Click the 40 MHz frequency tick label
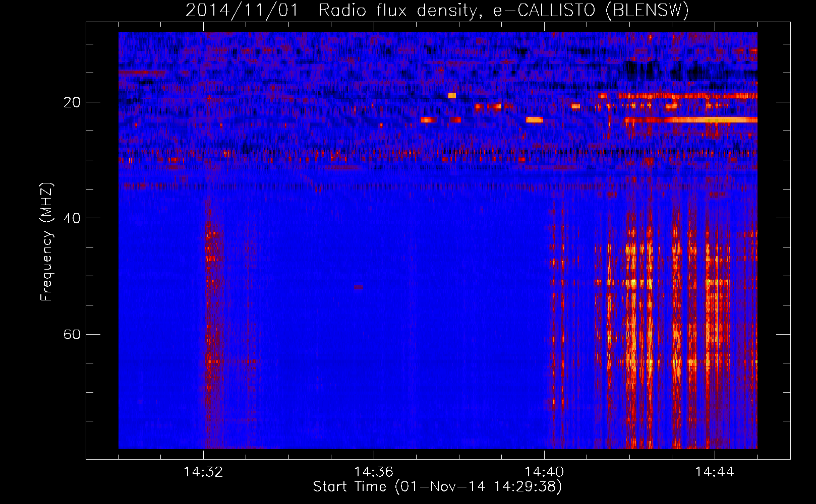The height and width of the screenshot is (504, 816). pos(73,218)
